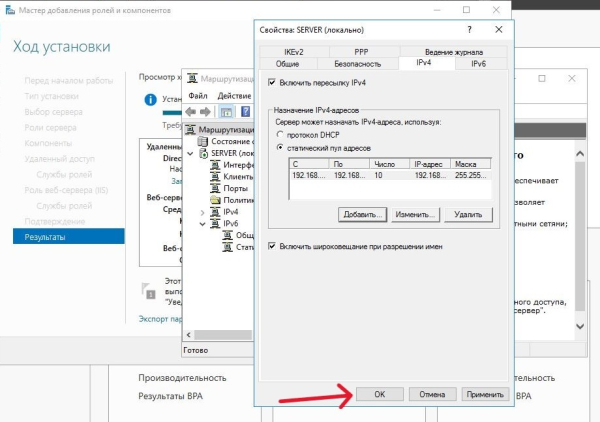Screen dimensions: 600x422
Task: Click the help question mark in dialog title
Action: pos(470,30)
